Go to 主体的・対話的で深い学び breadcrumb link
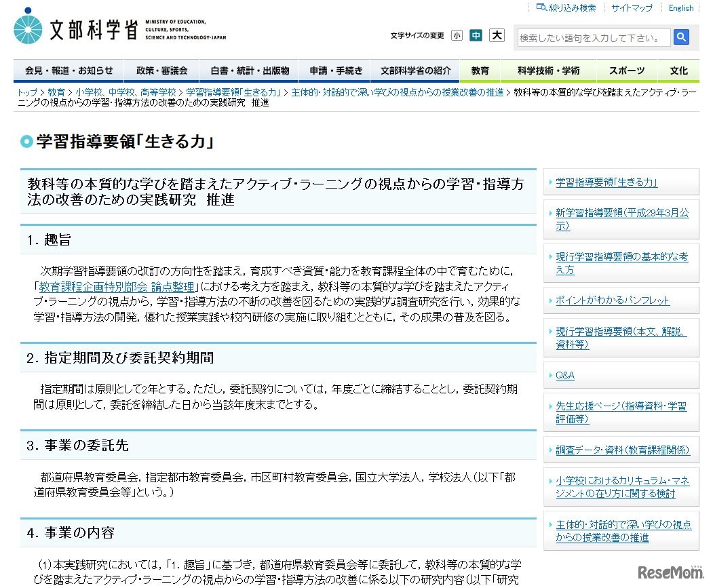This screenshot has height=588, width=713. [x=398, y=92]
